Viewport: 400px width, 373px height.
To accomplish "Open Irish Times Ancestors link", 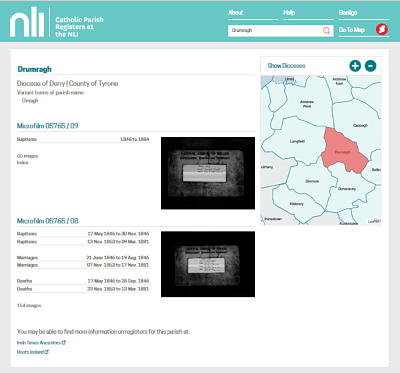I will 39,343.
